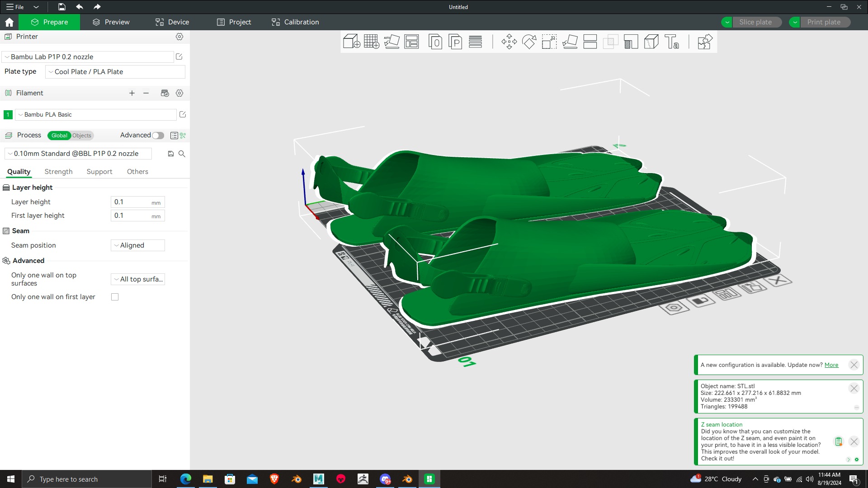Click the Layer height value field
The image size is (868, 488).
tap(138, 202)
